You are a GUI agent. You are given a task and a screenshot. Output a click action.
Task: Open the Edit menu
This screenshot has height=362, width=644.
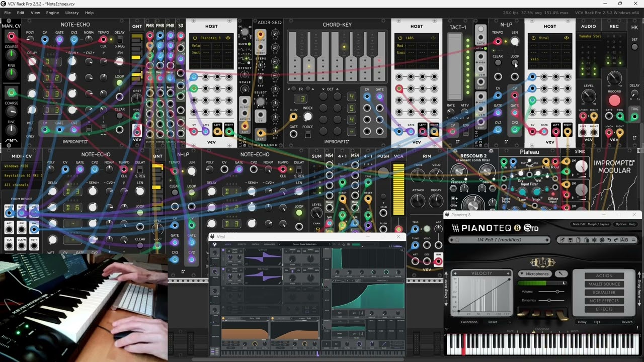(x=21, y=13)
